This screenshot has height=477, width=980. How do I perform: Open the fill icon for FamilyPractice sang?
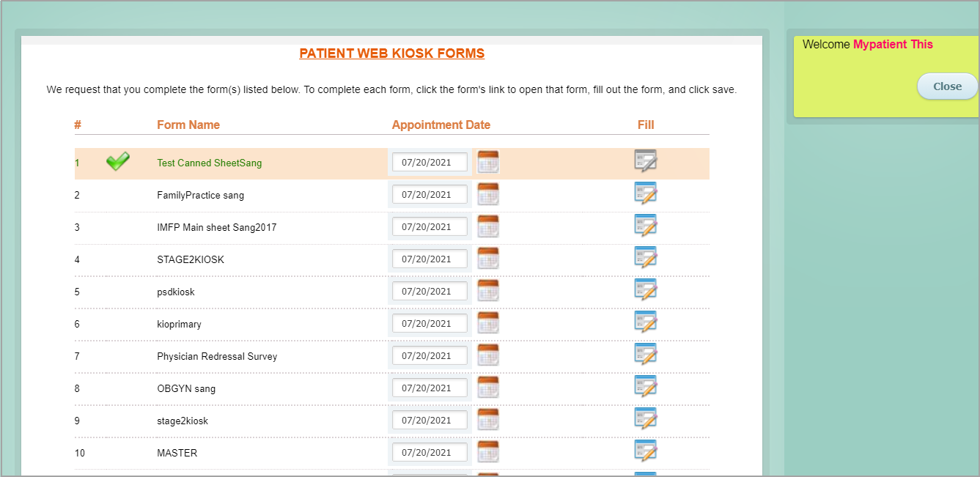645,193
